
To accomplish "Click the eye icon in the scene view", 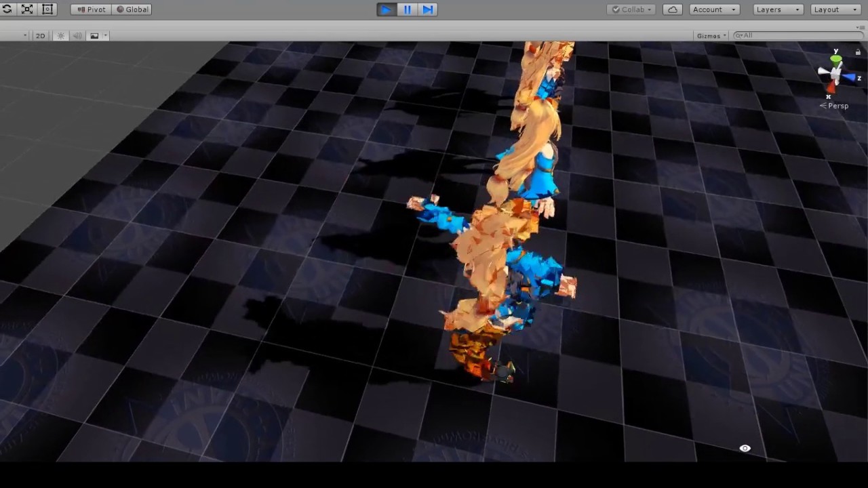I will pos(745,448).
